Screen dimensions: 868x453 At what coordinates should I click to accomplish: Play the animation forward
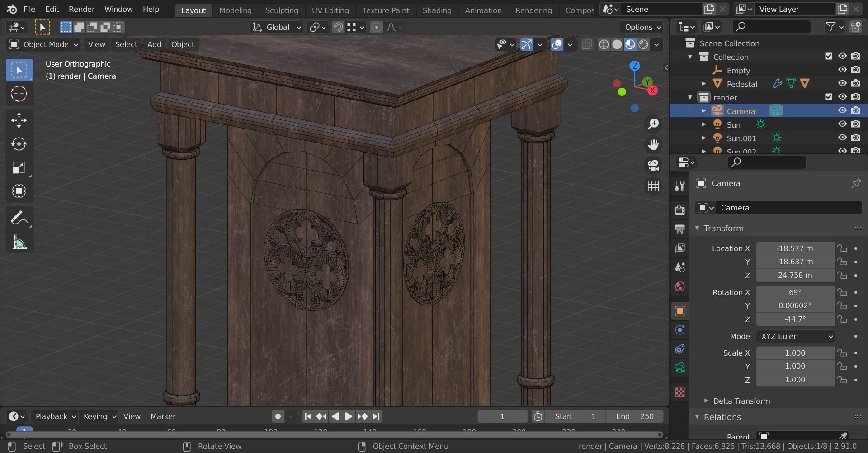coord(349,416)
